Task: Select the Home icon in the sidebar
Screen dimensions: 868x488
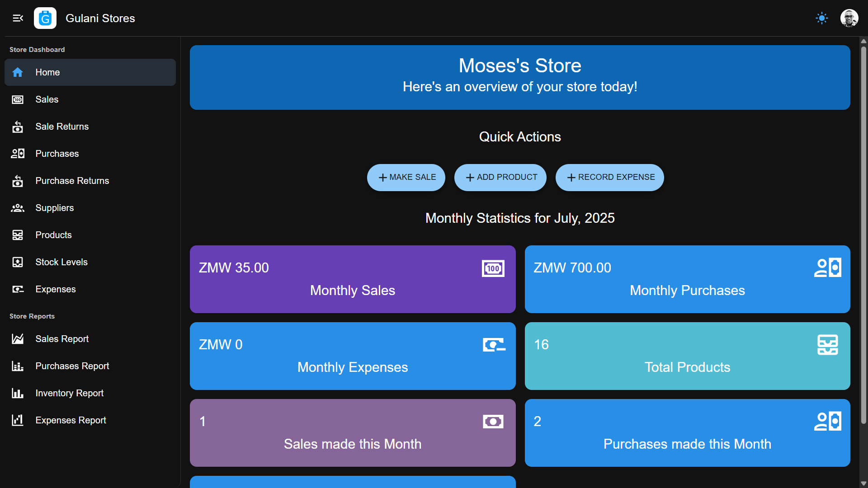Action: (18, 72)
